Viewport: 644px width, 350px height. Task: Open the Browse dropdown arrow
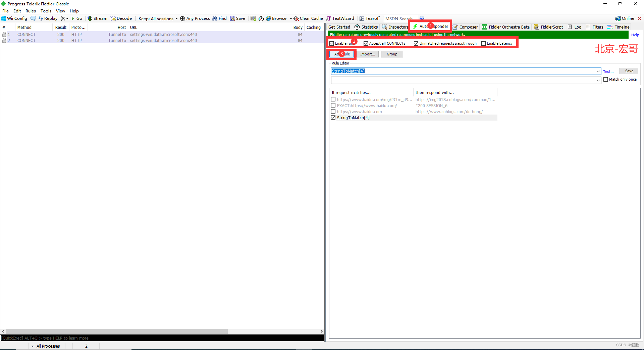point(291,18)
